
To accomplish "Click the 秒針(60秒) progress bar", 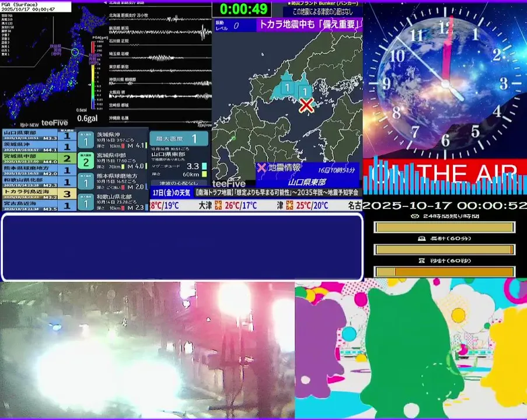I will pos(444,272).
